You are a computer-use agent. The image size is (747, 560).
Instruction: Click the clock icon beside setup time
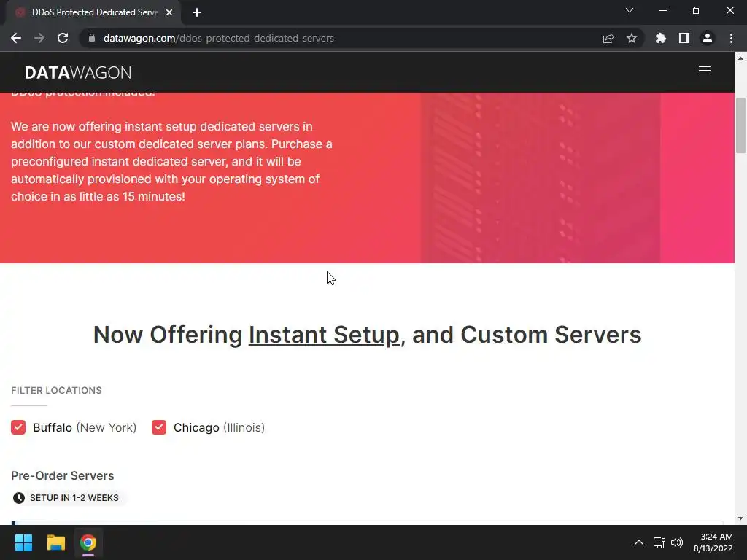[18, 498]
